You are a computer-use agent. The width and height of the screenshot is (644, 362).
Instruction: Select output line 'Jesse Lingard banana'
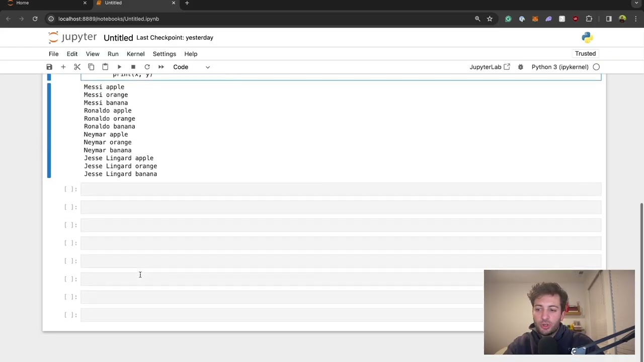coord(121,174)
